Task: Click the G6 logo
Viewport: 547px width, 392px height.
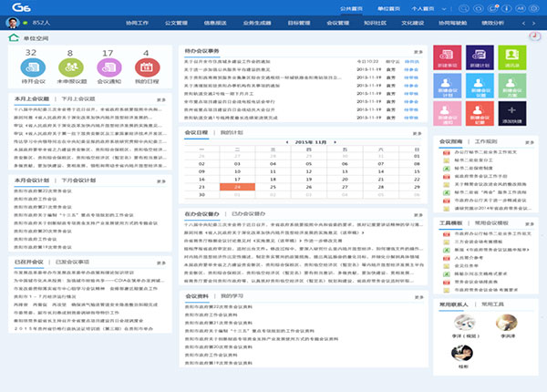Action: pyautogui.click(x=21, y=7)
